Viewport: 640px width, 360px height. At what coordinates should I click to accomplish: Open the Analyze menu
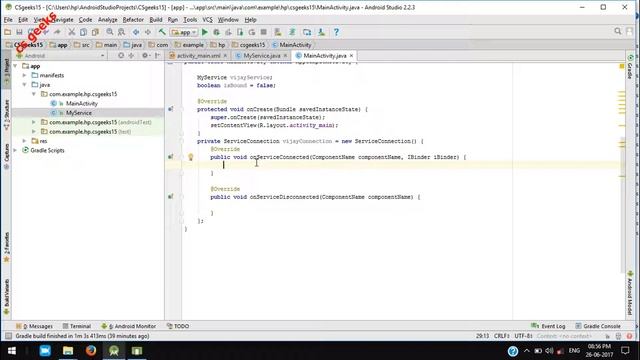point(107,20)
